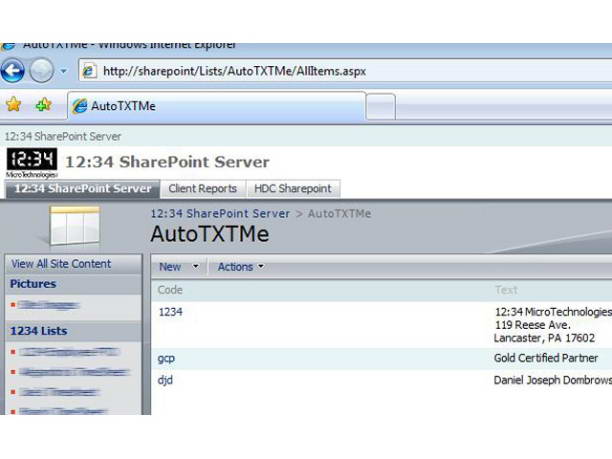Click the Daniel Joseph text cell
The height and width of the screenshot is (459, 612).
pos(553,380)
